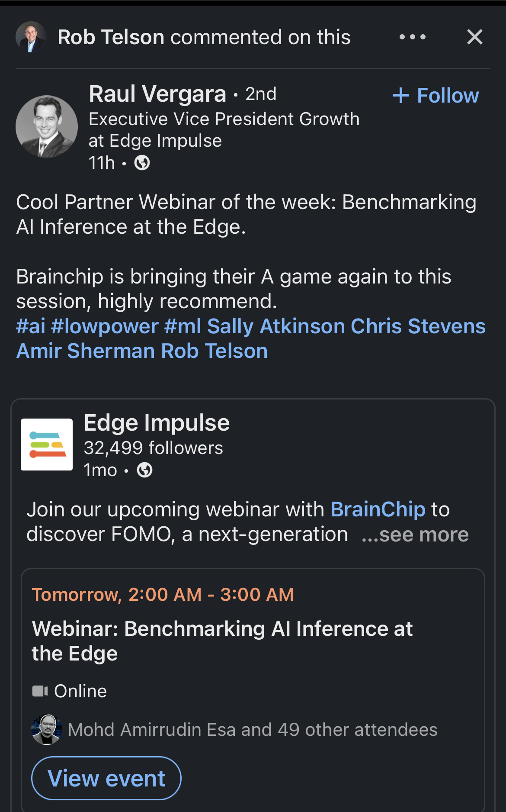Tap the Edge Impulse company logo

47,444
